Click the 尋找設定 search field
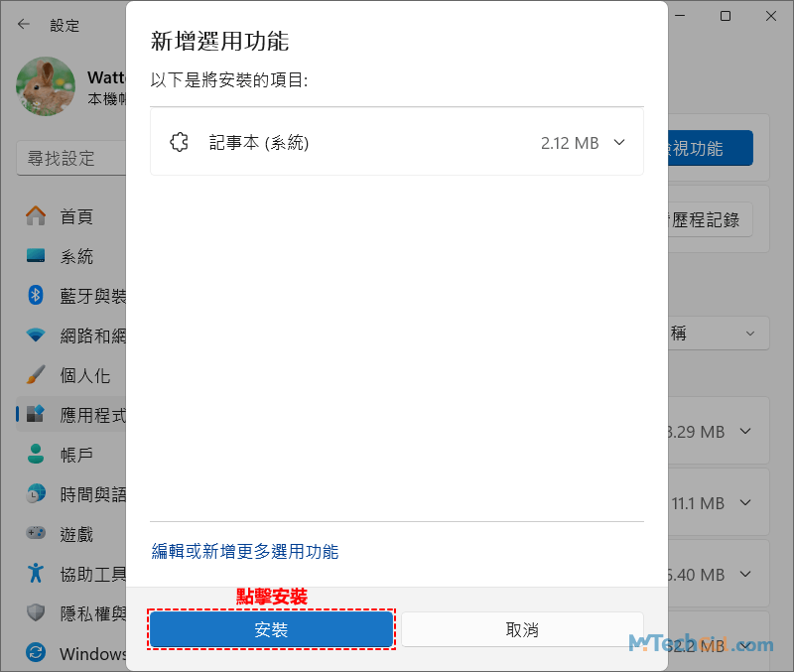The image size is (794, 672). click(69, 159)
